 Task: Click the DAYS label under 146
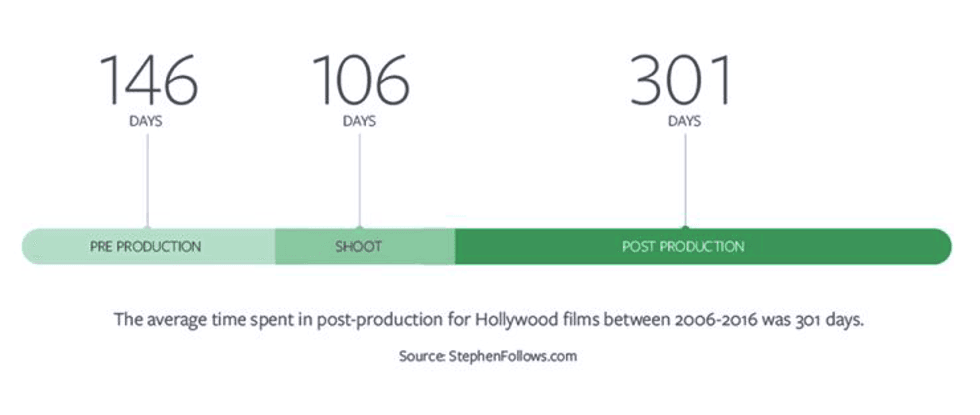pos(146,121)
